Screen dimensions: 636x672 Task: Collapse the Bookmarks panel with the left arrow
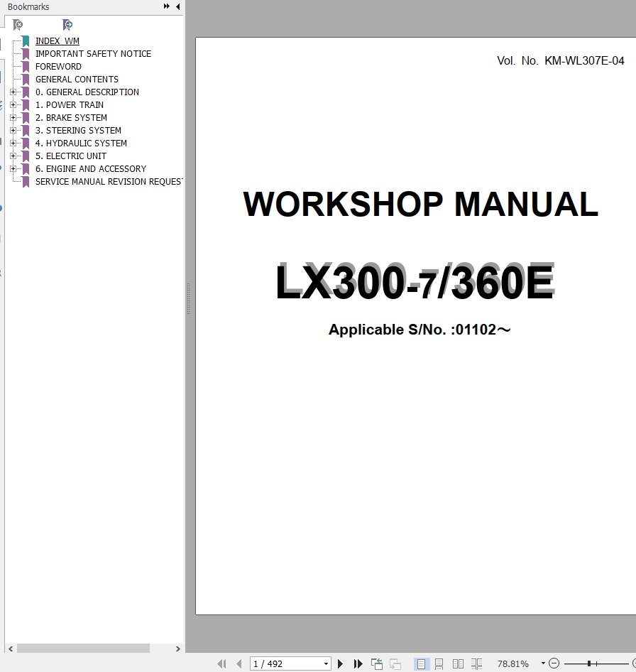click(x=177, y=6)
